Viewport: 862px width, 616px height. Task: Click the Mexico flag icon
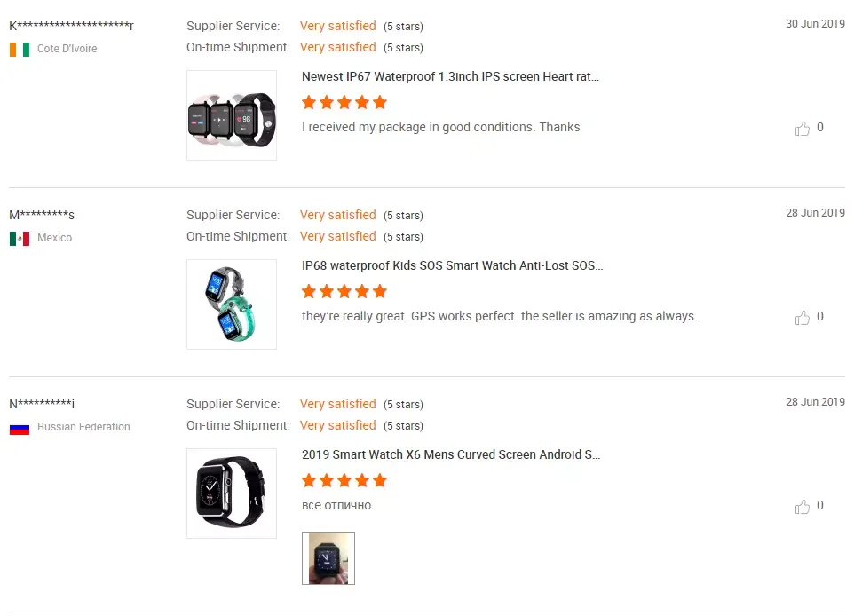[x=20, y=239]
